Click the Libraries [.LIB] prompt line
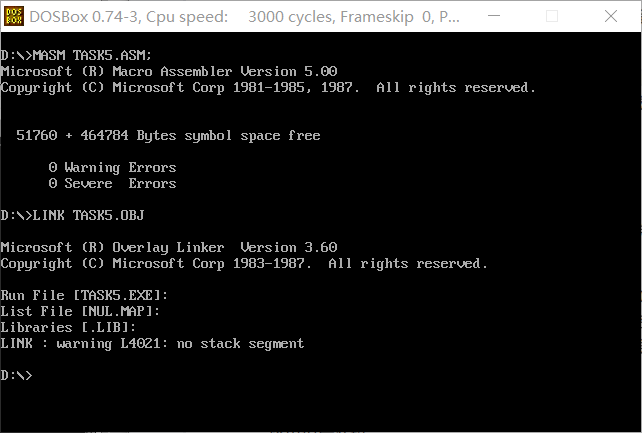Screen dimensions: 642x433 point(68,327)
